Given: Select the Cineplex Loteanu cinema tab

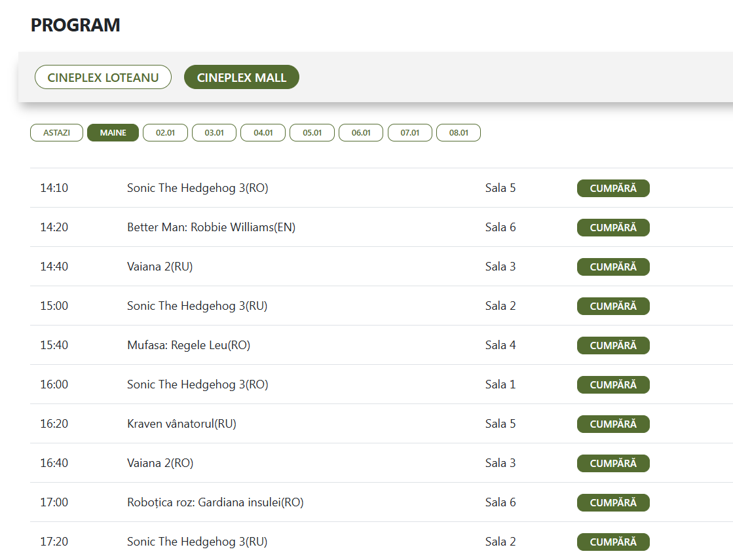Looking at the screenshot, I should tap(103, 77).
